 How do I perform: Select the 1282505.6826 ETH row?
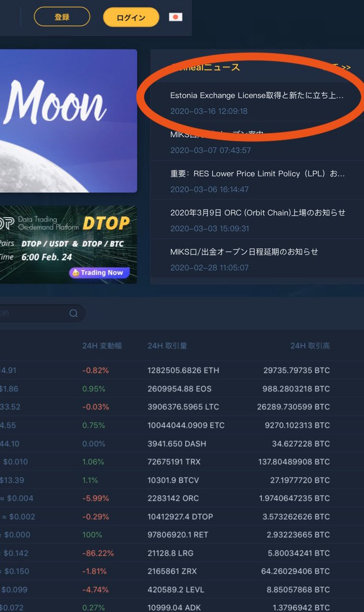click(182, 370)
